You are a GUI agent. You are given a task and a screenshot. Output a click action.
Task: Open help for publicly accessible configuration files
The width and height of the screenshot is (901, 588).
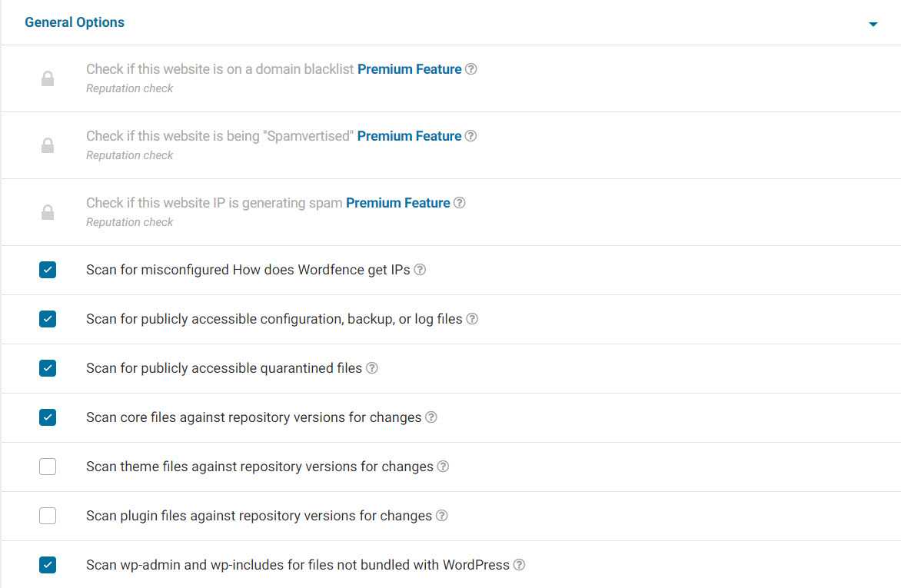[x=472, y=319]
